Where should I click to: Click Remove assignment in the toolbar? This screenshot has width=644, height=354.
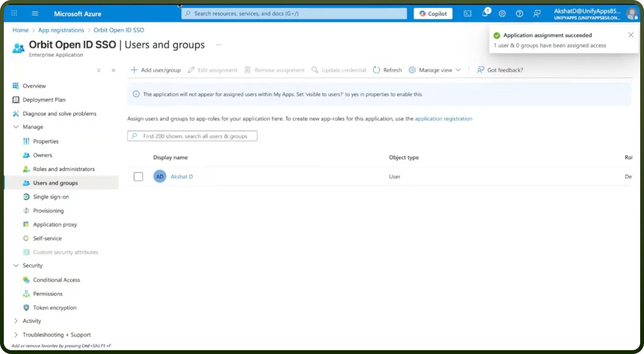tap(274, 70)
